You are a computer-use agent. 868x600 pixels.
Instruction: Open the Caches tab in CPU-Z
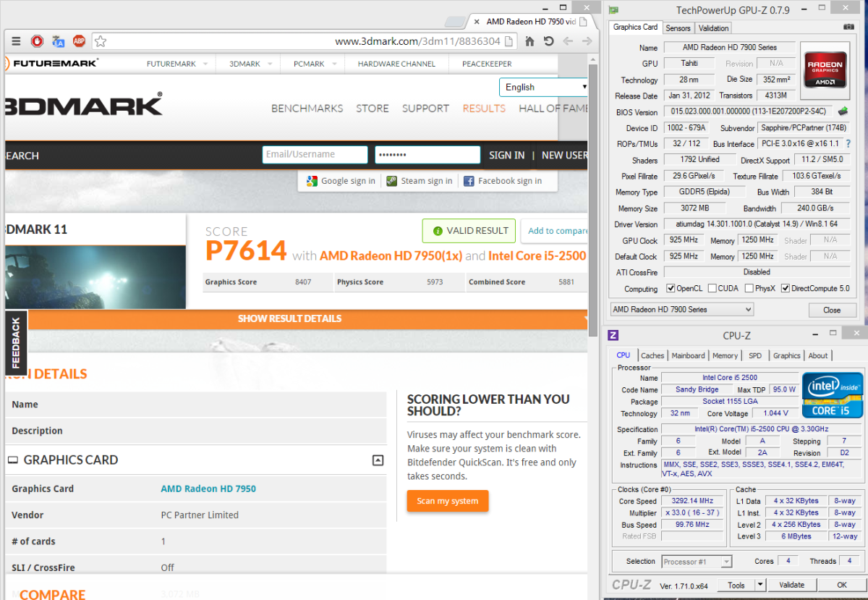point(652,355)
